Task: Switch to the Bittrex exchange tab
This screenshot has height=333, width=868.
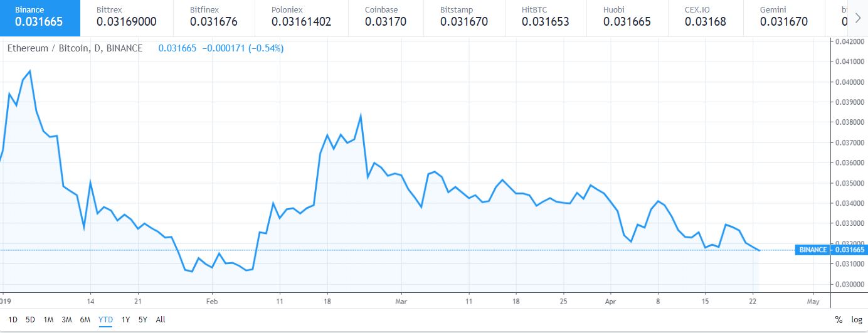Action: (x=126, y=17)
